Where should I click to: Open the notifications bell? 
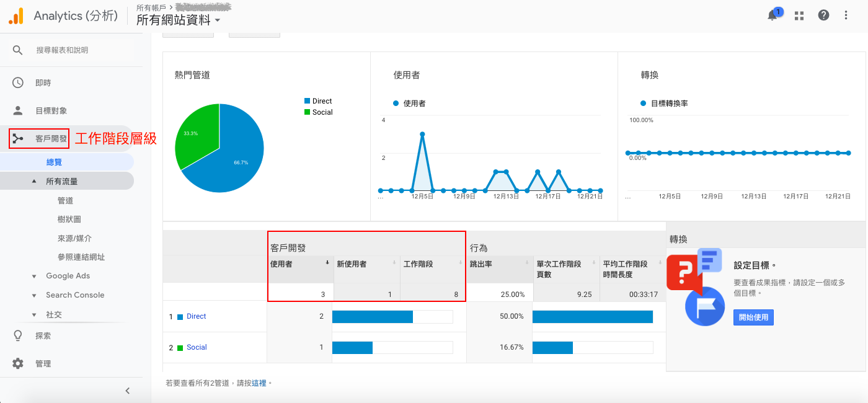coord(773,14)
